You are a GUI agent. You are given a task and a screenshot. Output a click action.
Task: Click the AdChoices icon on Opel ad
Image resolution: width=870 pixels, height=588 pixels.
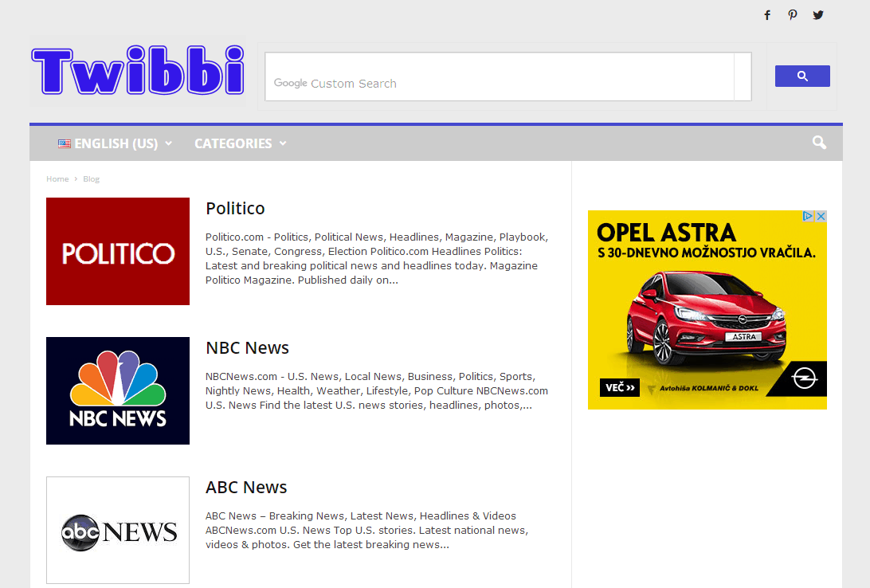pyautogui.click(x=808, y=217)
